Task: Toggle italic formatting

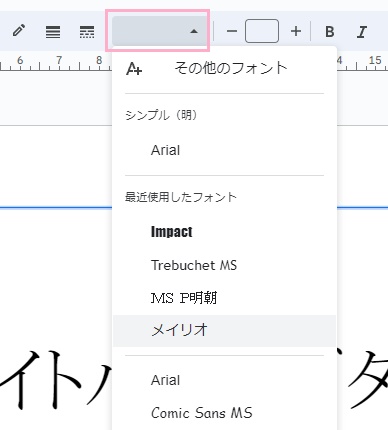Action: pyautogui.click(x=362, y=32)
